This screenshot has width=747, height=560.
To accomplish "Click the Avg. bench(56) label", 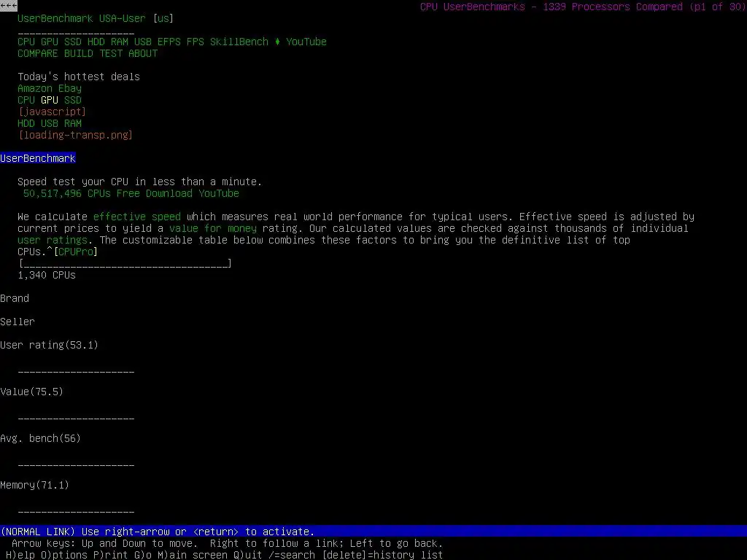I will tap(41, 438).
